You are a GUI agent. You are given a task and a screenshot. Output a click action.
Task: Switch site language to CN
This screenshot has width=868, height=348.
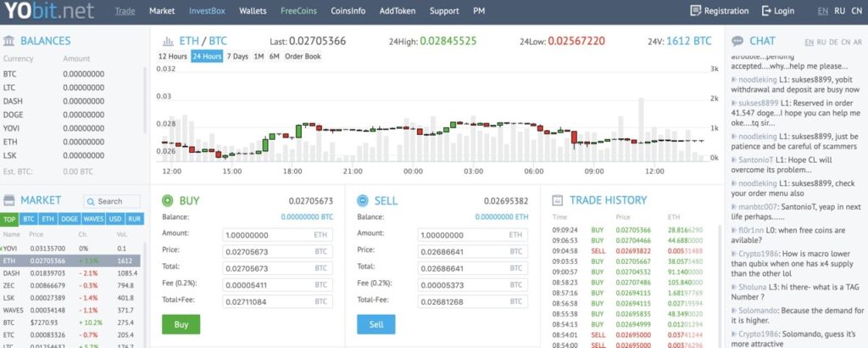[x=857, y=10]
